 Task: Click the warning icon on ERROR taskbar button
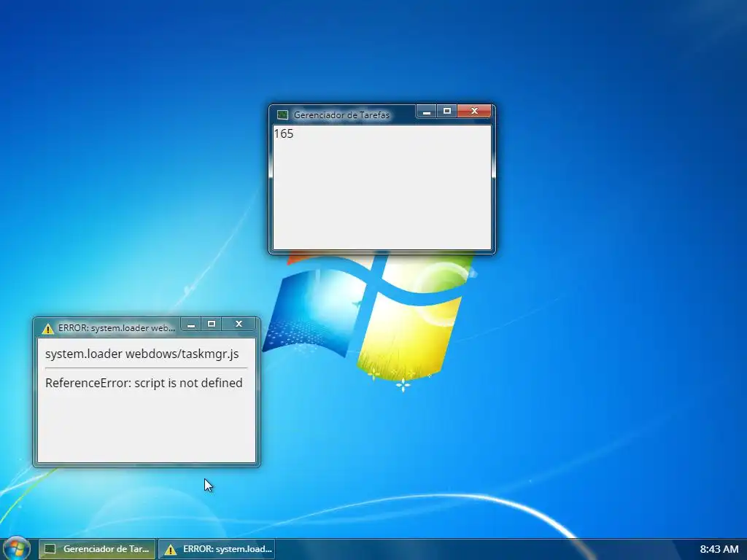click(170, 550)
